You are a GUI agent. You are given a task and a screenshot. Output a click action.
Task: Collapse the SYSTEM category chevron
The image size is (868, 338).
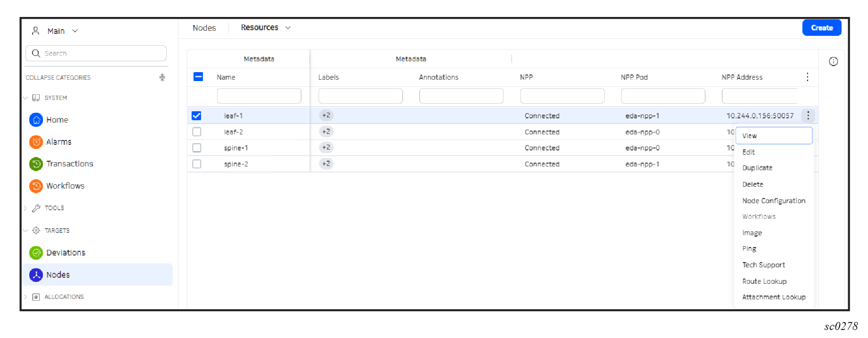coord(25,98)
